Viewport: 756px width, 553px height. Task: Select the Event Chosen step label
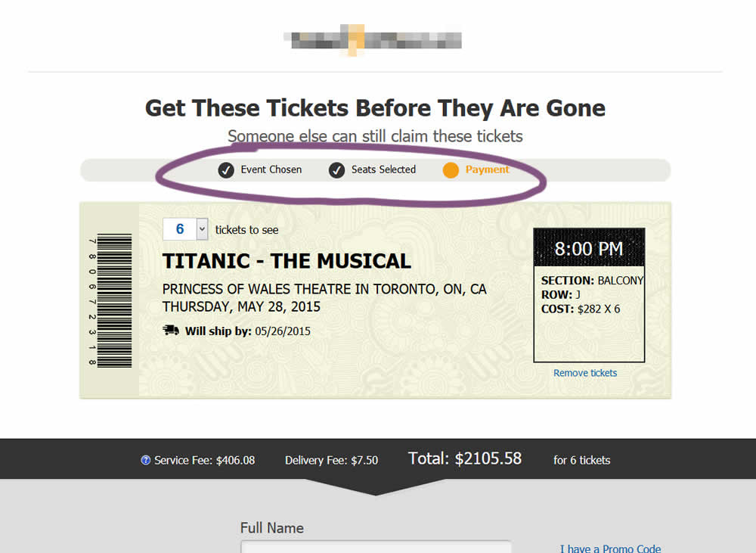[x=271, y=169]
